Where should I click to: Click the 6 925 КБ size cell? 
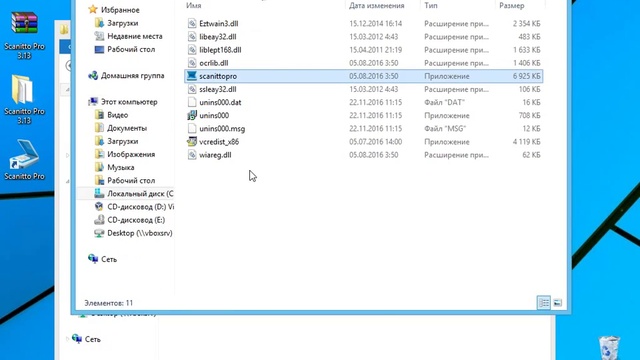click(x=527, y=76)
